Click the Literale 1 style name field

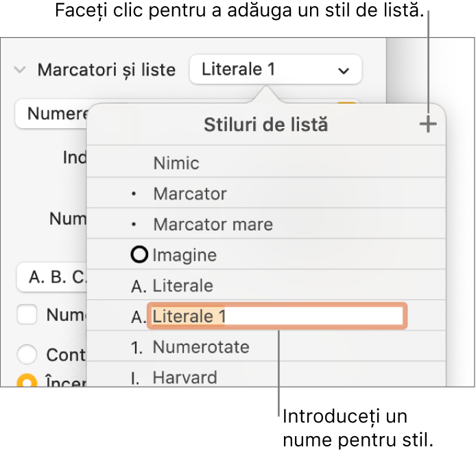coord(277,316)
